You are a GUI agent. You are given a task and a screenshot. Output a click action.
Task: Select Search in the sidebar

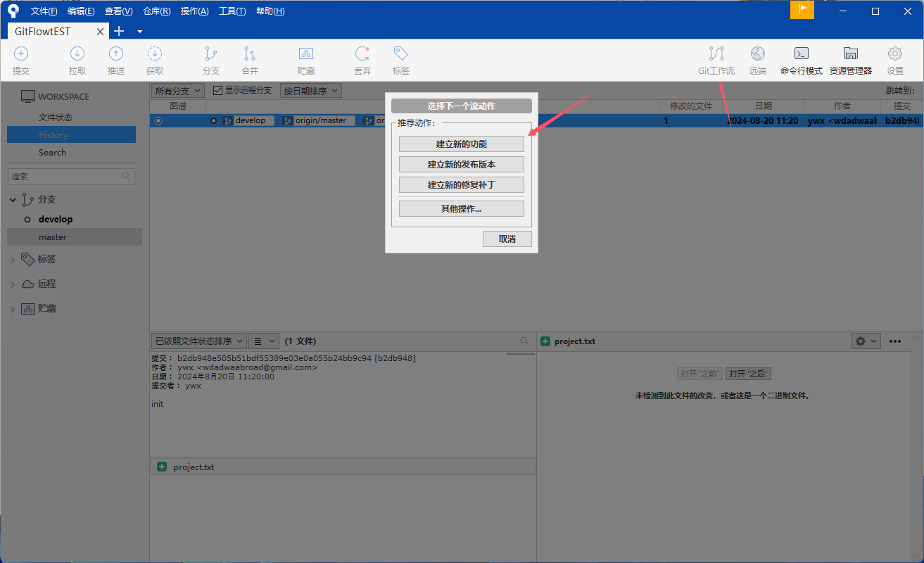pos(52,153)
